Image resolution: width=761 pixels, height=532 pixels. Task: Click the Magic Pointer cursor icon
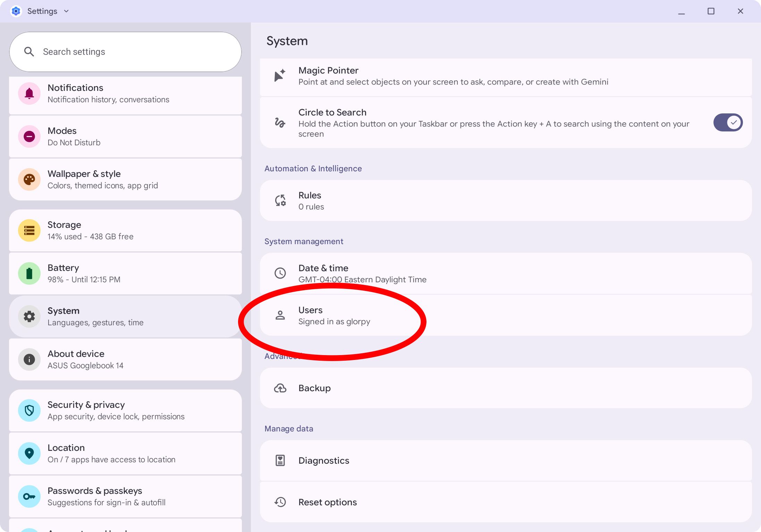click(x=280, y=75)
